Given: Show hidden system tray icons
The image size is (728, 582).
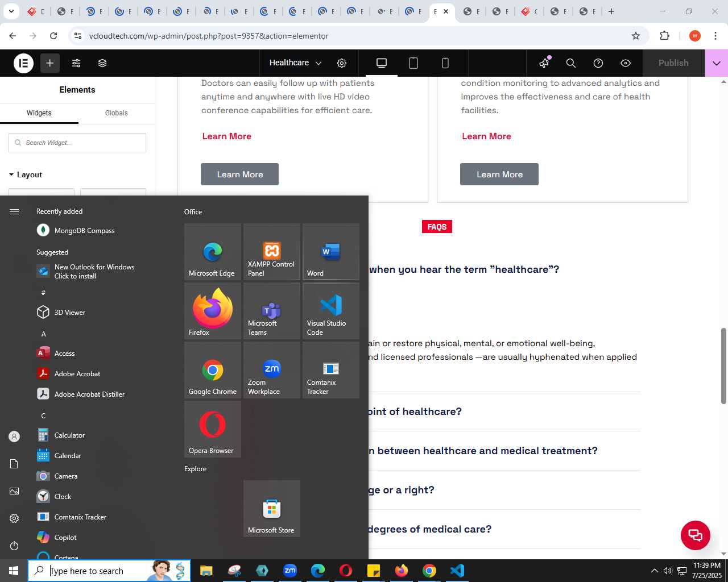Looking at the screenshot, I should coord(654,571).
